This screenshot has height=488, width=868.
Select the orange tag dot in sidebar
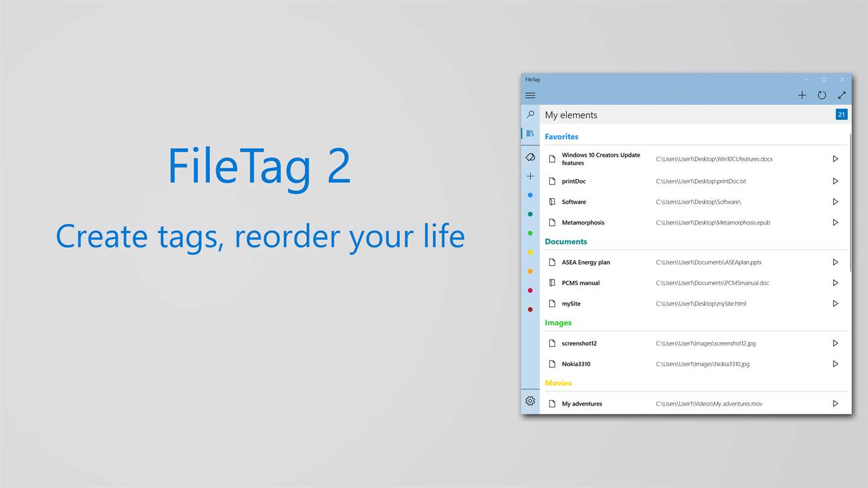[x=530, y=271]
